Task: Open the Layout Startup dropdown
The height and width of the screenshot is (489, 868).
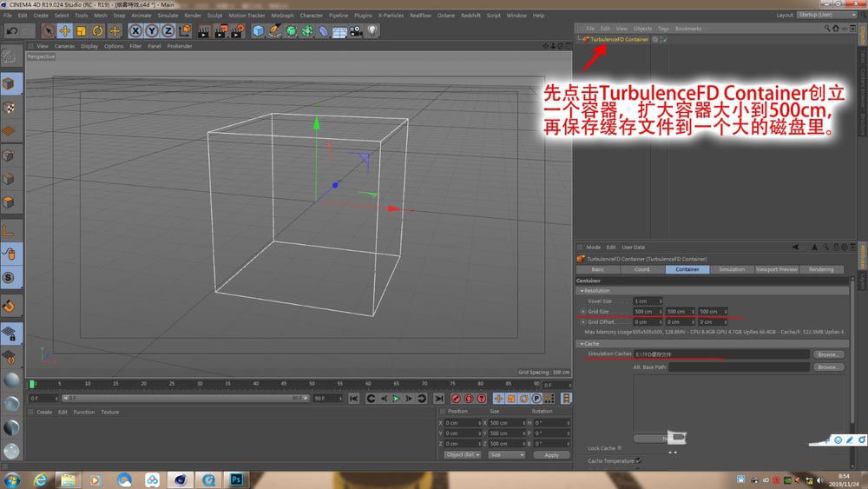Action: coord(827,15)
